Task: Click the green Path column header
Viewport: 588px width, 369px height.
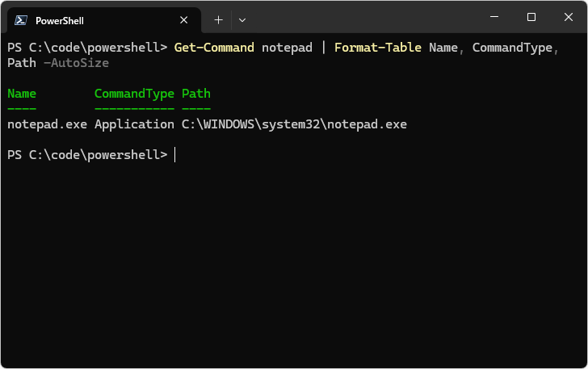Action: point(196,94)
